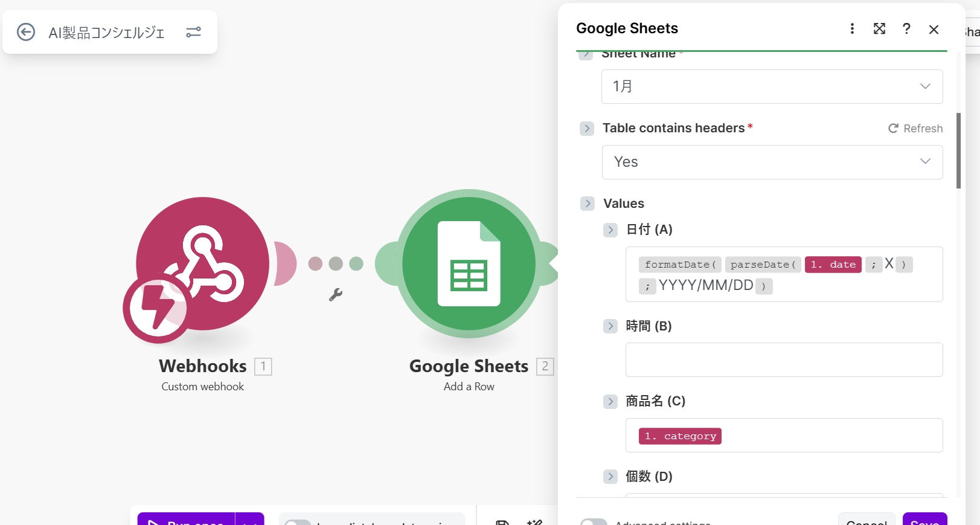The height and width of the screenshot is (525, 980).
Task: Open the Table contains headers dropdown showing Yes
Action: [x=772, y=162]
